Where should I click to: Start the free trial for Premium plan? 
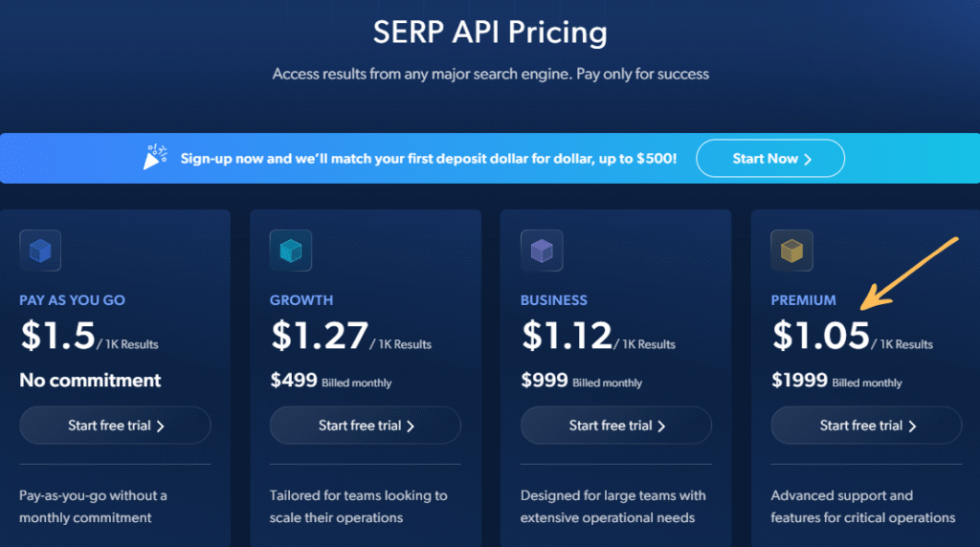[866, 426]
